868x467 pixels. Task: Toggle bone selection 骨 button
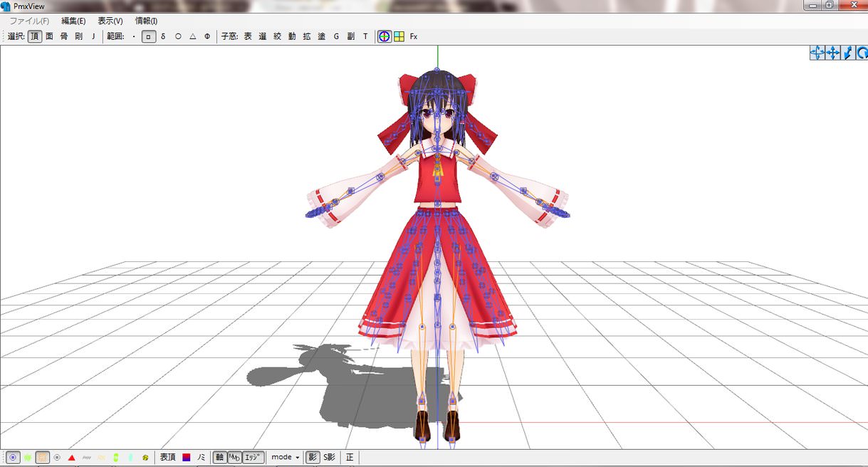[x=64, y=36]
